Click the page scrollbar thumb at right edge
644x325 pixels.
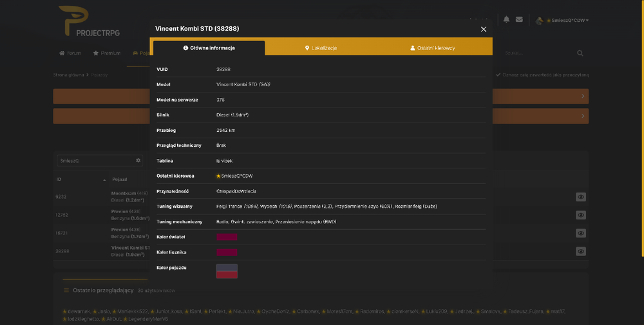[642, 129]
